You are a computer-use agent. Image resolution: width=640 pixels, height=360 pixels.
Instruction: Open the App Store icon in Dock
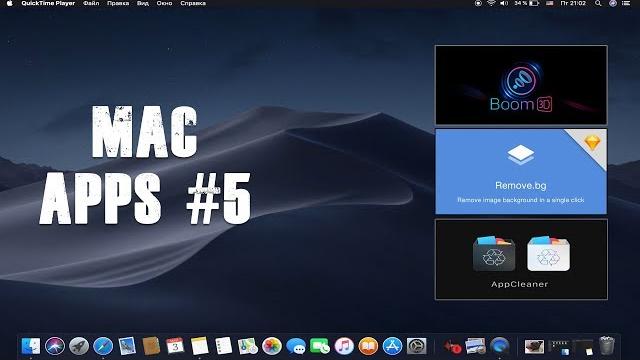392,346
